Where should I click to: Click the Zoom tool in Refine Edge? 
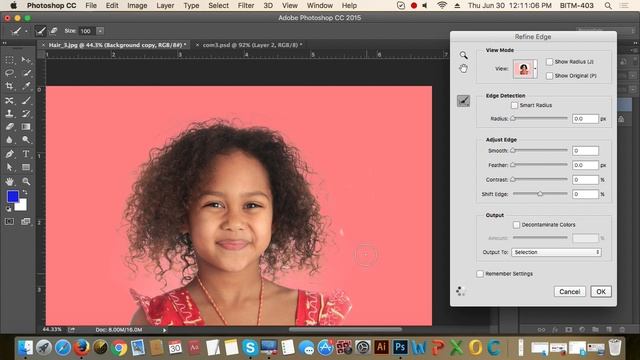463,55
